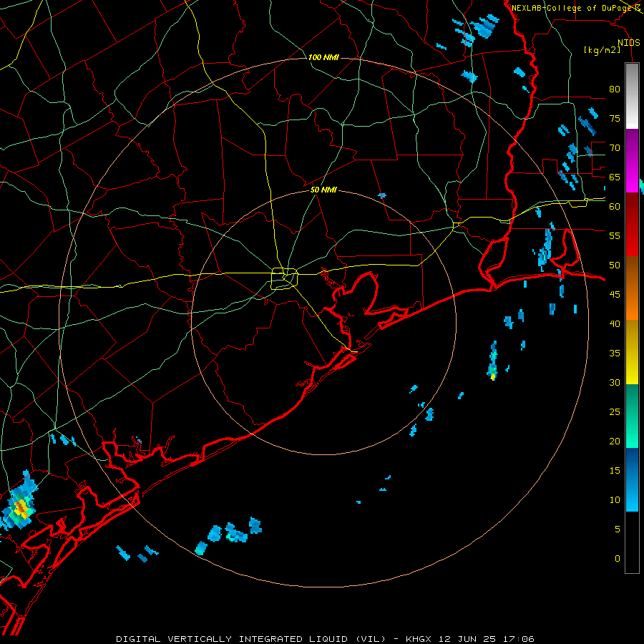Click the scale value 10
The width and height of the screenshot is (644, 644).
[615, 500]
